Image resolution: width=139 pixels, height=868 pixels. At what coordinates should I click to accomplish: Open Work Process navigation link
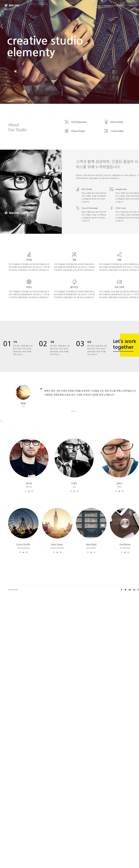119,5
